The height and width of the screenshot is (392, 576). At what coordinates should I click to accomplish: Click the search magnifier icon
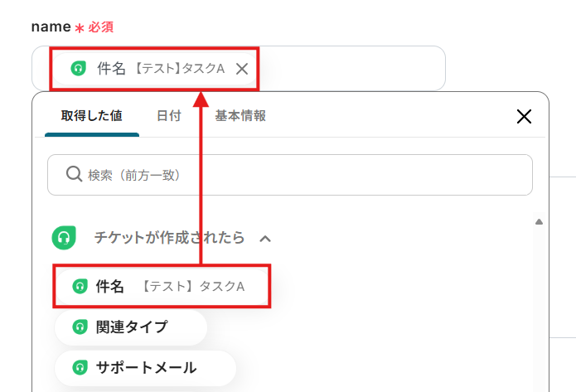pos(74,175)
